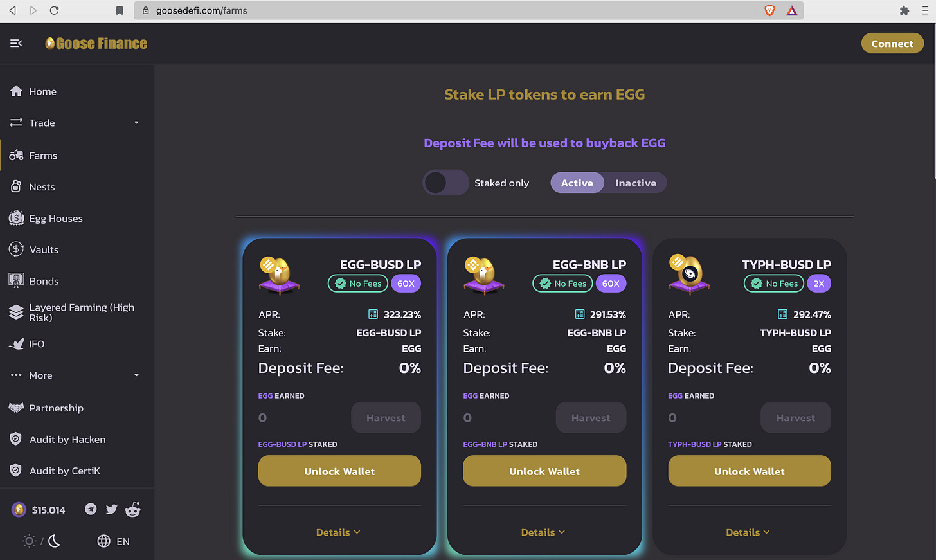The width and height of the screenshot is (936, 560).
Task: Expand Details on EGG-BNB LP card
Action: click(x=544, y=532)
